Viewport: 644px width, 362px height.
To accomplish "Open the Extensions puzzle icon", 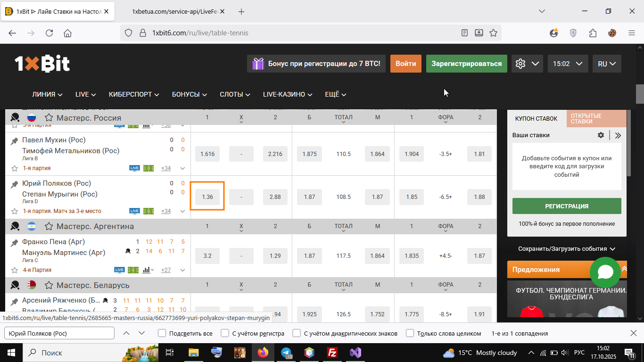I will click(593, 33).
